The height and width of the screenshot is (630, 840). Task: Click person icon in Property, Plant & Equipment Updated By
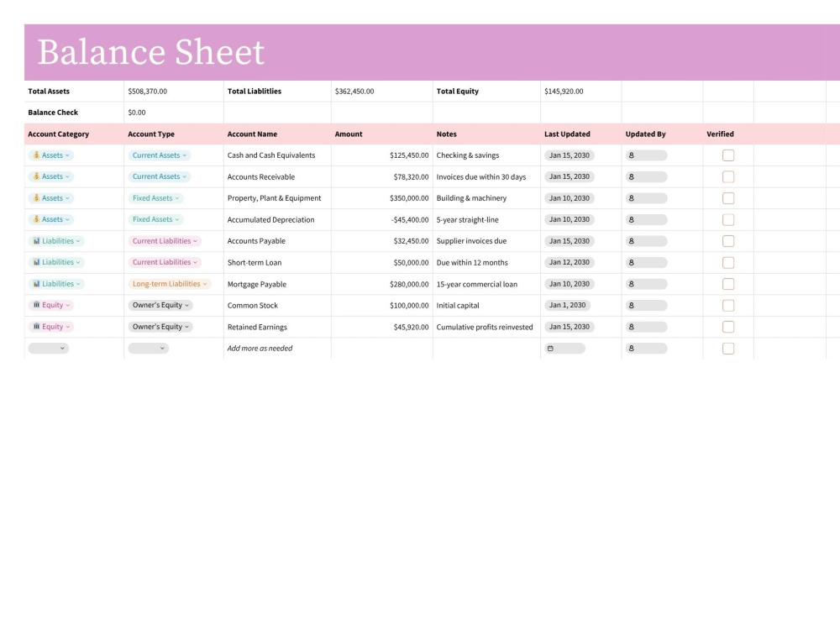631,198
